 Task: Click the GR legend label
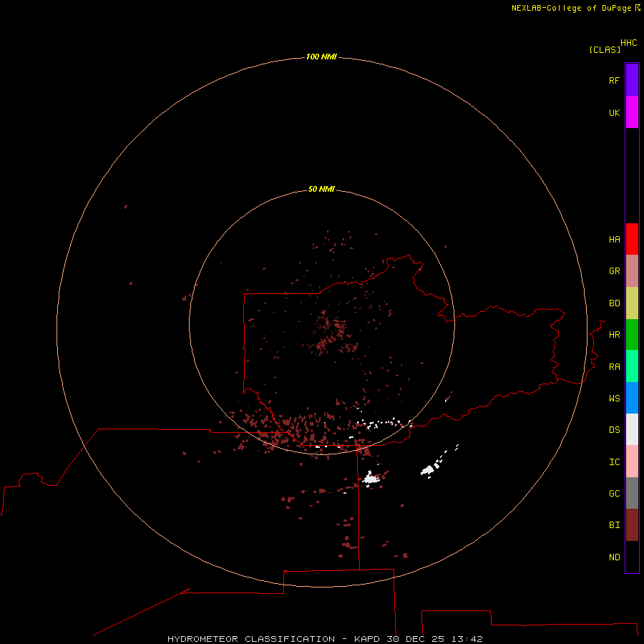[614, 271]
